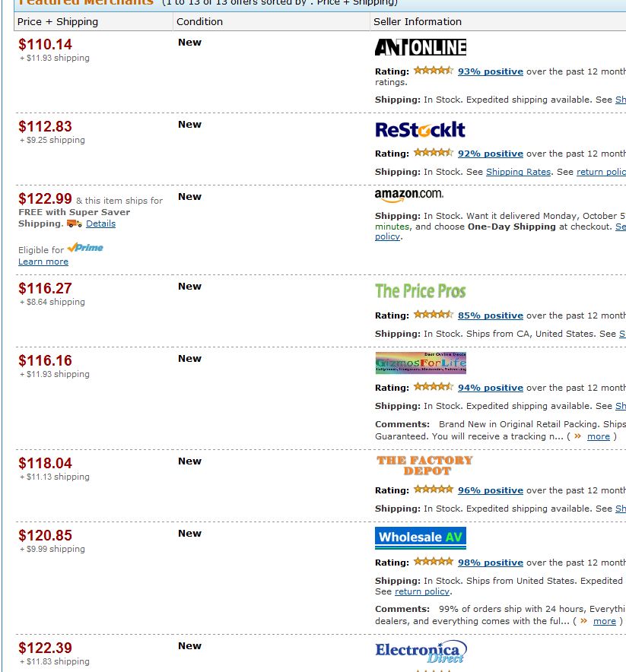Open the ANTOnline seller logo
This screenshot has width=626, height=672.
(421, 47)
